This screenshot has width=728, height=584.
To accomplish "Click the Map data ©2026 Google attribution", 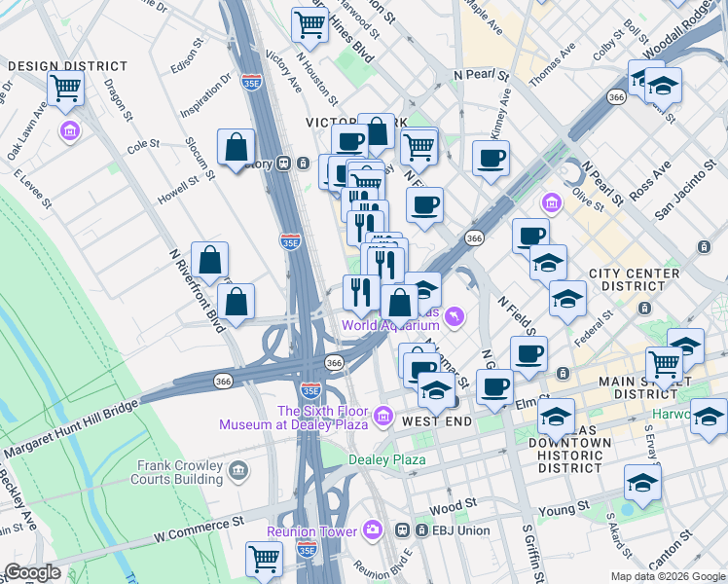I will coord(669,577).
